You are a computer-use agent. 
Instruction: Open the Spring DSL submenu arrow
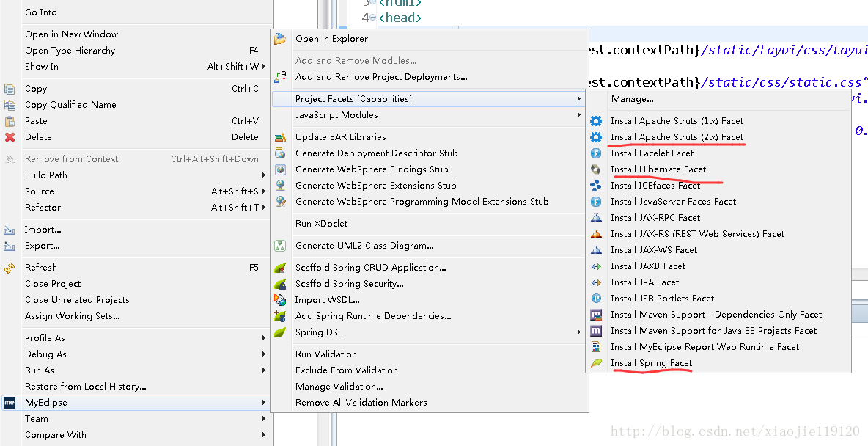(x=579, y=332)
